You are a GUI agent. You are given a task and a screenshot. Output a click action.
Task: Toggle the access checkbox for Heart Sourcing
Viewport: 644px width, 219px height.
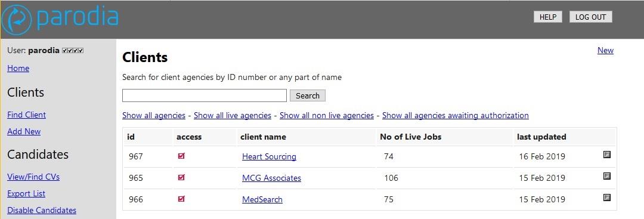pos(181,156)
